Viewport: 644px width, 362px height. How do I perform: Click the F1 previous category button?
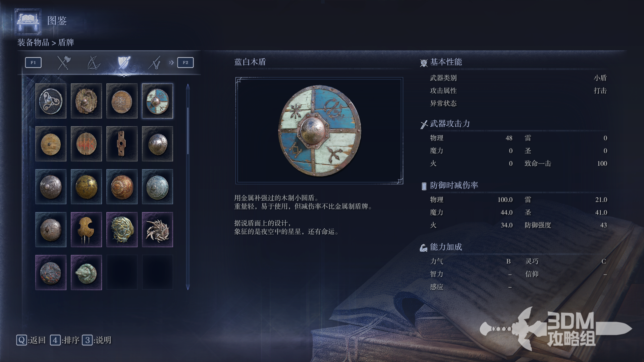33,63
